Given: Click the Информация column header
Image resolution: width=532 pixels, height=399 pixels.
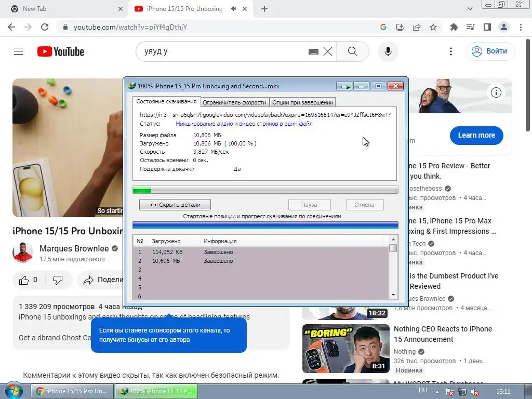Looking at the screenshot, I should (x=292, y=241).
